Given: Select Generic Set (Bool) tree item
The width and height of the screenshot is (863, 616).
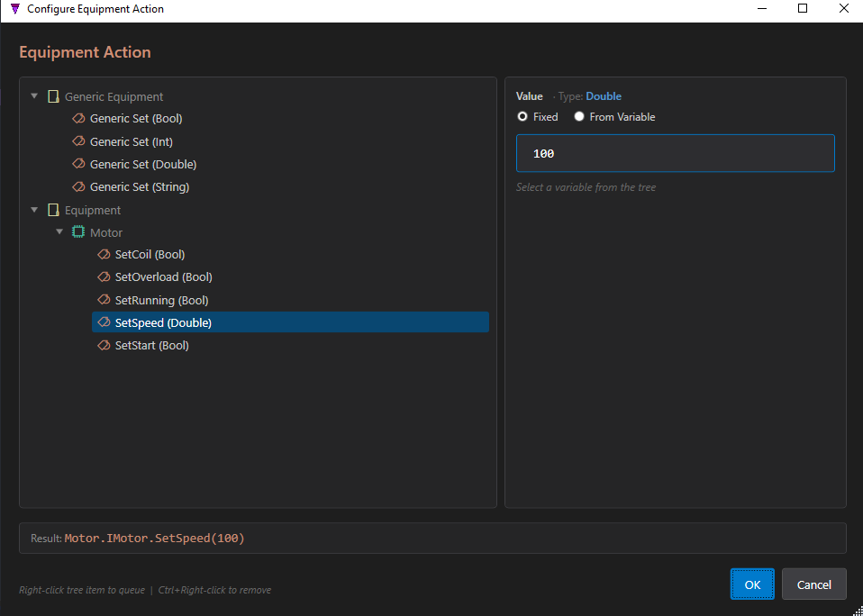Looking at the screenshot, I should (x=136, y=118).
